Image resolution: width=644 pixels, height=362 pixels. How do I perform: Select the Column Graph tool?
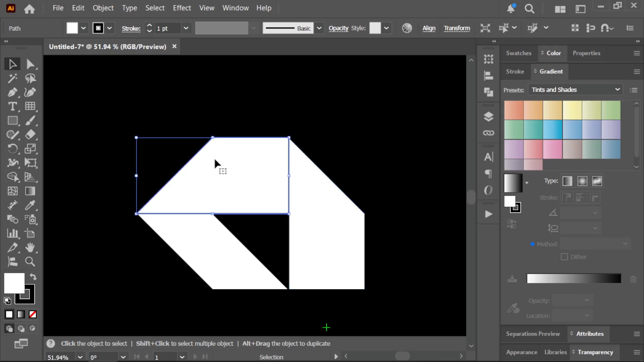(12, 233)
